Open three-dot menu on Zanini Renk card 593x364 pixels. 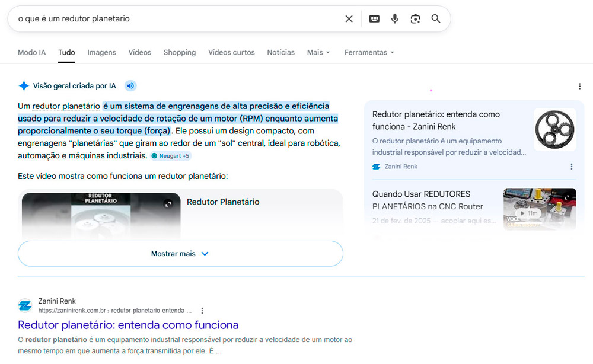(572, 167)
